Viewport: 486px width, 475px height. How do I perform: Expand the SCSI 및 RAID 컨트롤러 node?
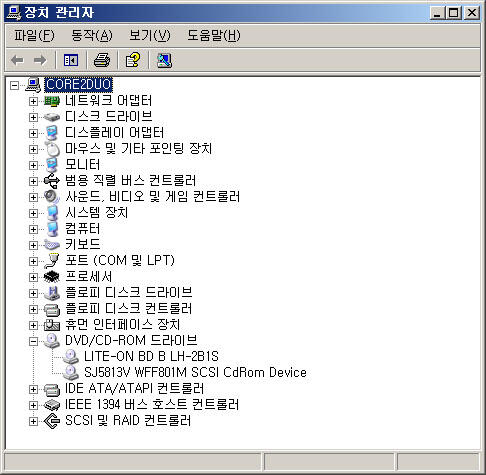click(33, 421)
